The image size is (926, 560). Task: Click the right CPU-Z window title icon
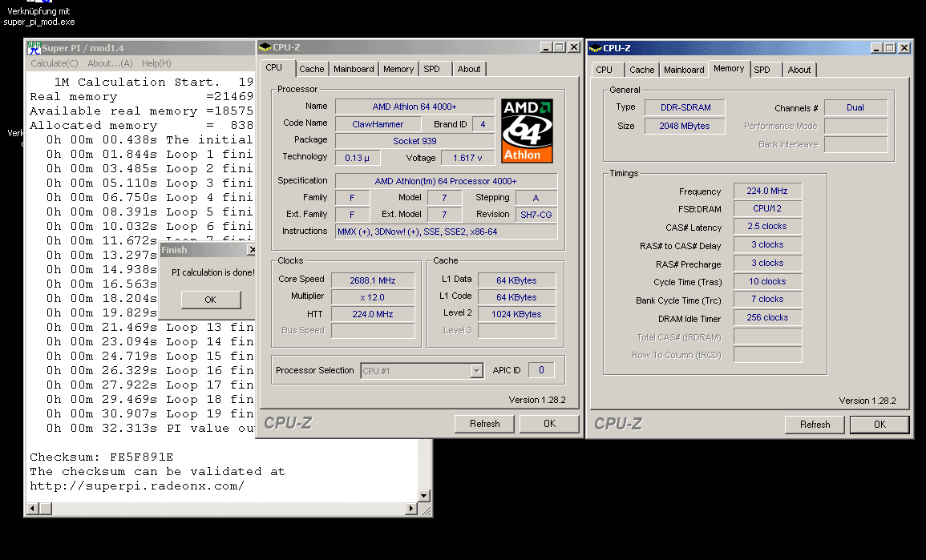[x=595, y=48]
